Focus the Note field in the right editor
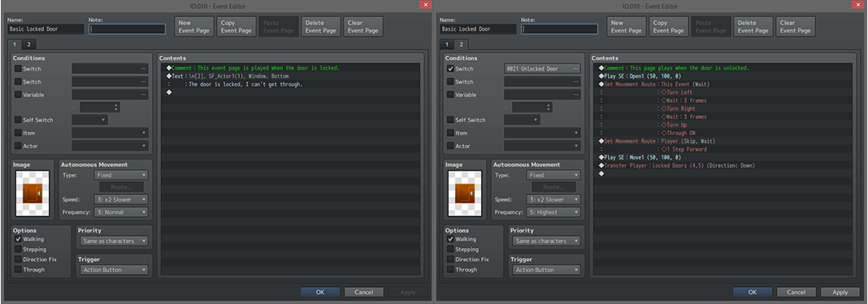This screenshot has height=304, width=868. (560, 28)
